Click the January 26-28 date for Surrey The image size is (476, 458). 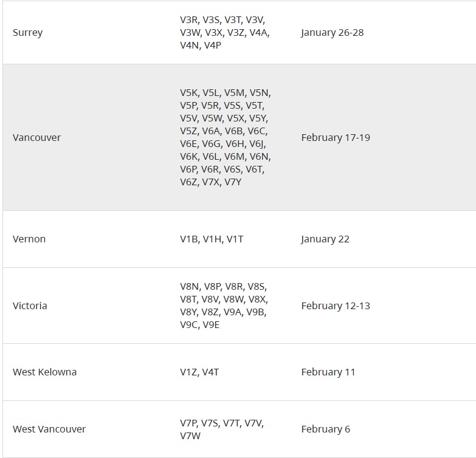pos(332,33)
